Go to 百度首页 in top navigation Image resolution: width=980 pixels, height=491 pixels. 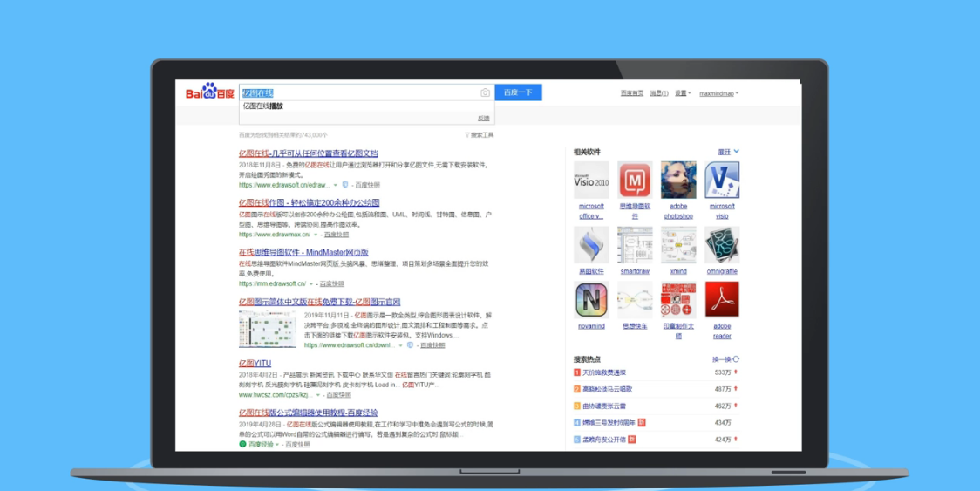(632, 93)
